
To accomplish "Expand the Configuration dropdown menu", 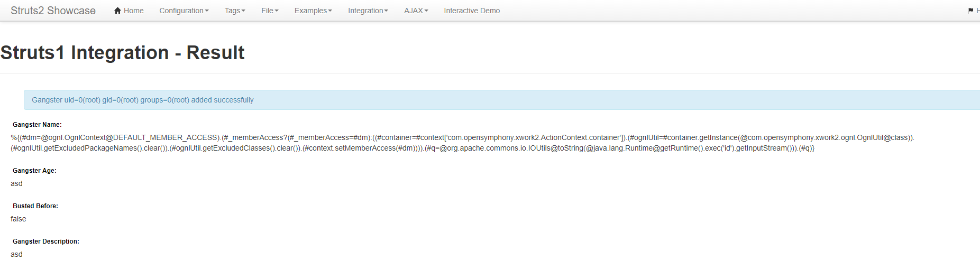I will pyautogui.click(x=184, y=11).
